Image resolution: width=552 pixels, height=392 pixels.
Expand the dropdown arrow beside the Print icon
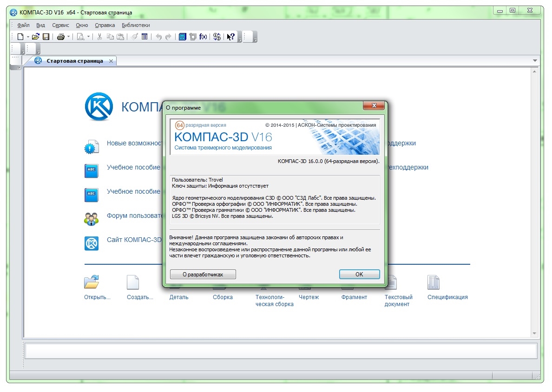pyautogui.click(x=69, y=37)
